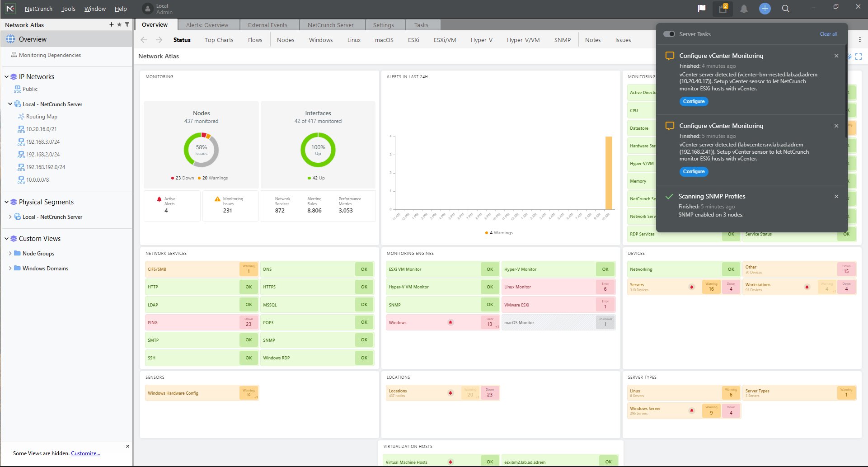868x467 pixels.
Task: Expand the Windows Domains folder
Action: click(x=10, y=268)
